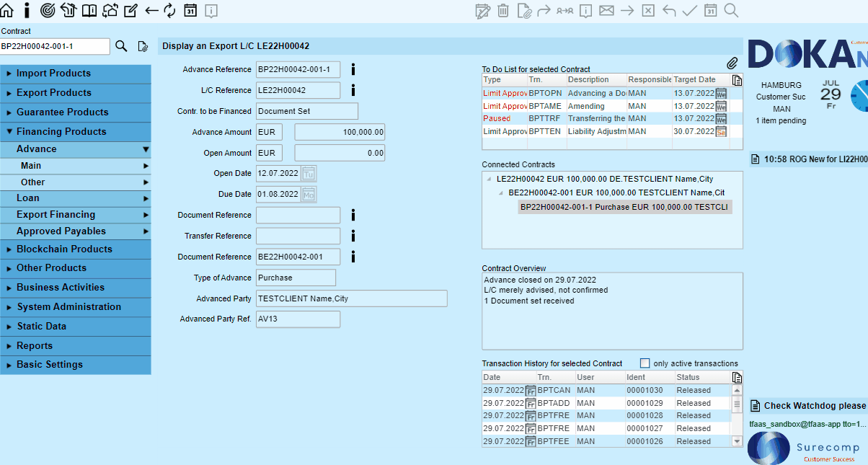Open calendar picker for Due Date
This screenshot has width=868, height=465.
(309, 195)
